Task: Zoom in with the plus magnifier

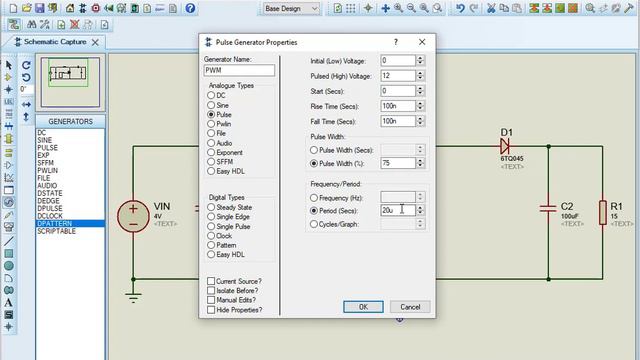Action: tap(398, 8)
